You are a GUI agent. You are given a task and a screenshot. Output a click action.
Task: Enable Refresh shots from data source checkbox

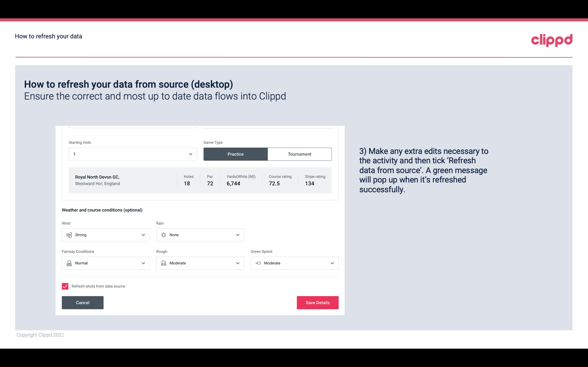pos(65,286)
